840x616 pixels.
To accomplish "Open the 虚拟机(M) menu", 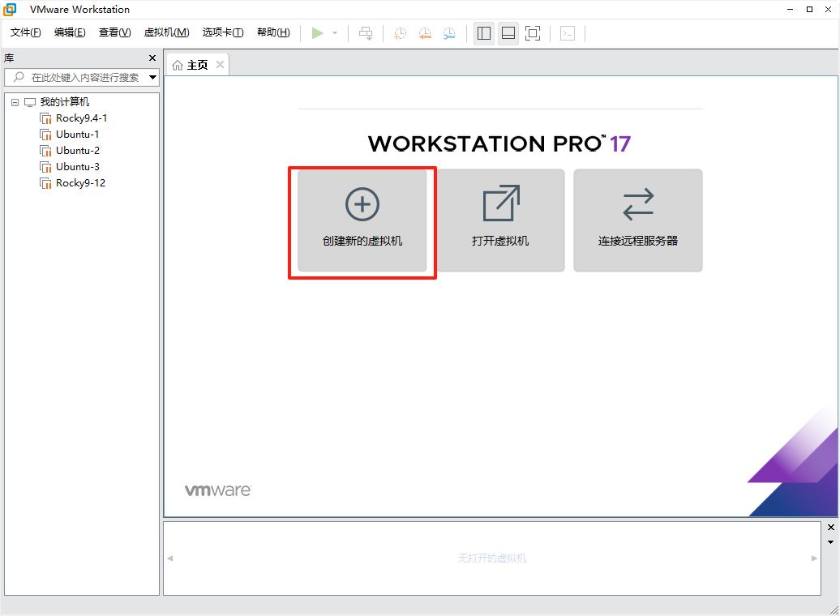I will pyautogui.click(x=166, y=32).
